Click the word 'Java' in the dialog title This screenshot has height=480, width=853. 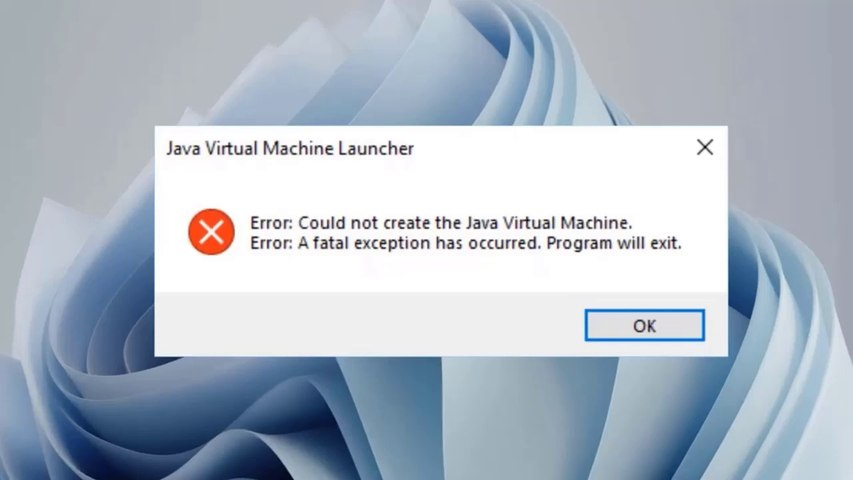tap(183, 149)
